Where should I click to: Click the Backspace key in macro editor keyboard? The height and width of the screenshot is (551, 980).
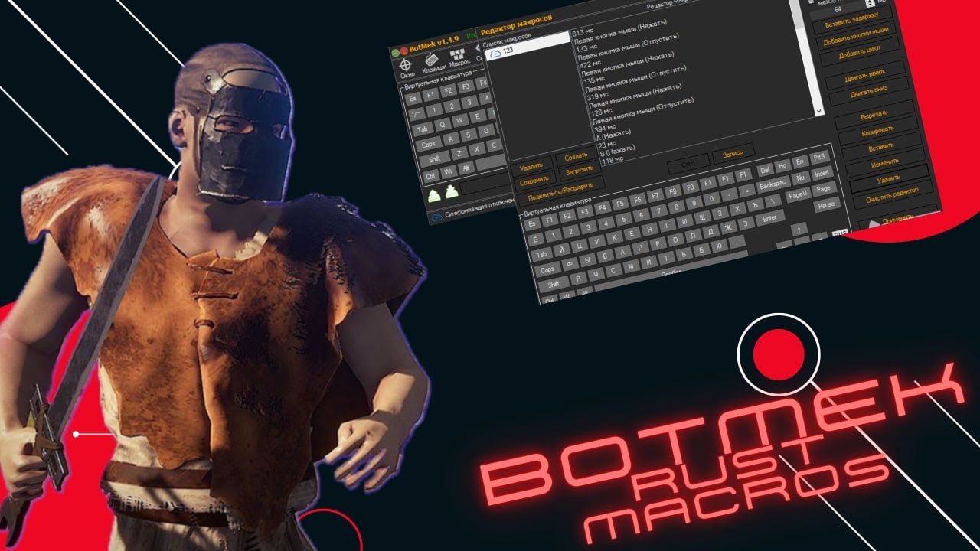coord(773,184)
